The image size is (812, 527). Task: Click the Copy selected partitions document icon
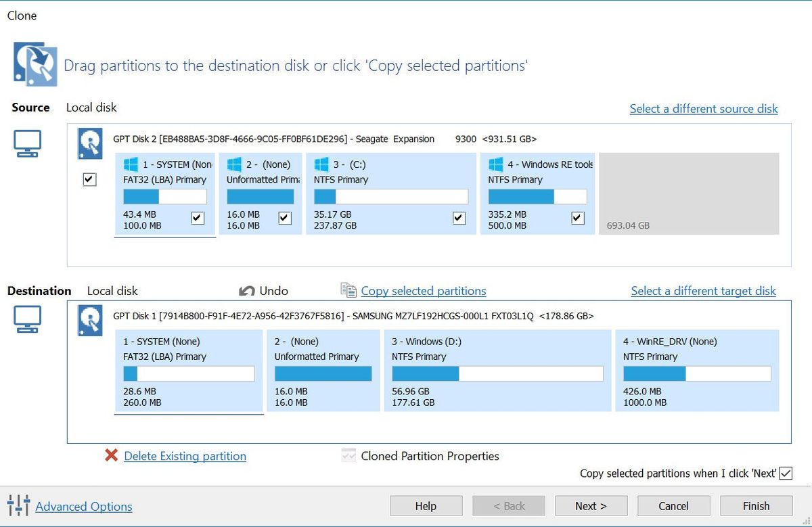pyautogui.click(x=348, y=291)
